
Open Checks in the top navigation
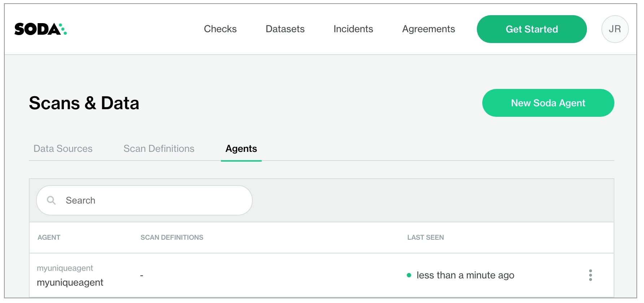tap(220, 29)
